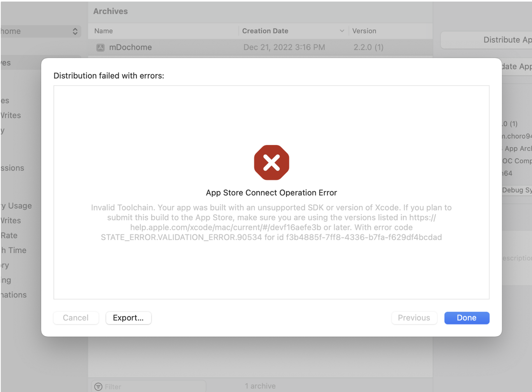Click the Invalid Toolchain error message text
Screen dimensions: 532x392
pyautogui.click(x=271, y=222)
